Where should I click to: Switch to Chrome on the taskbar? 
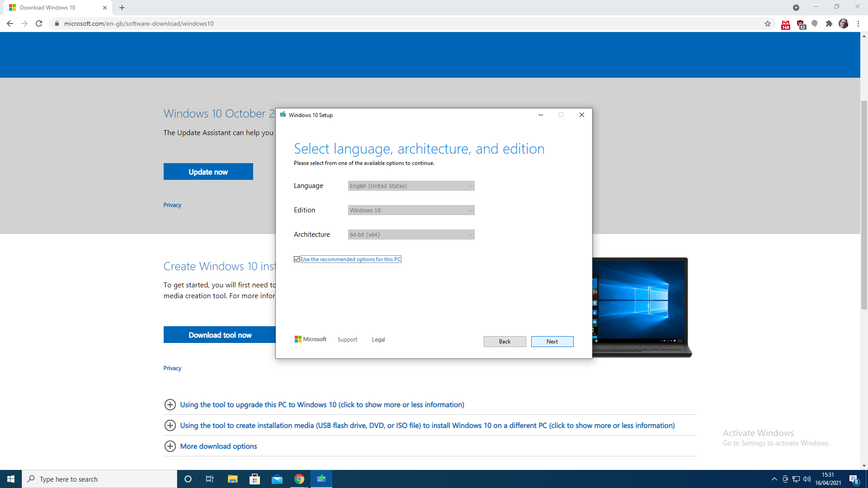299,479
